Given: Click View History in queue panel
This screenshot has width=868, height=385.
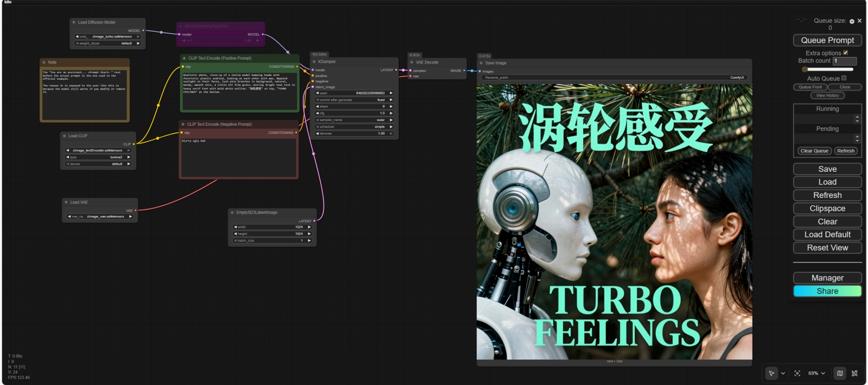Looking at the screenshot, I should pos(827,95).
